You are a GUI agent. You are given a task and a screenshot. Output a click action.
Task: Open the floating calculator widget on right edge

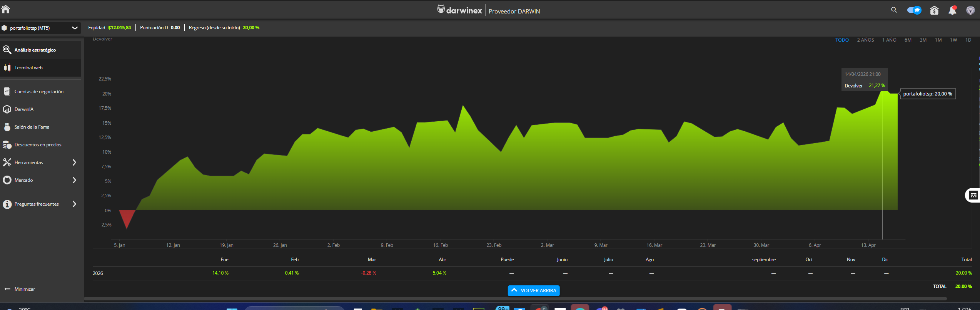click(x=973, y=195)
